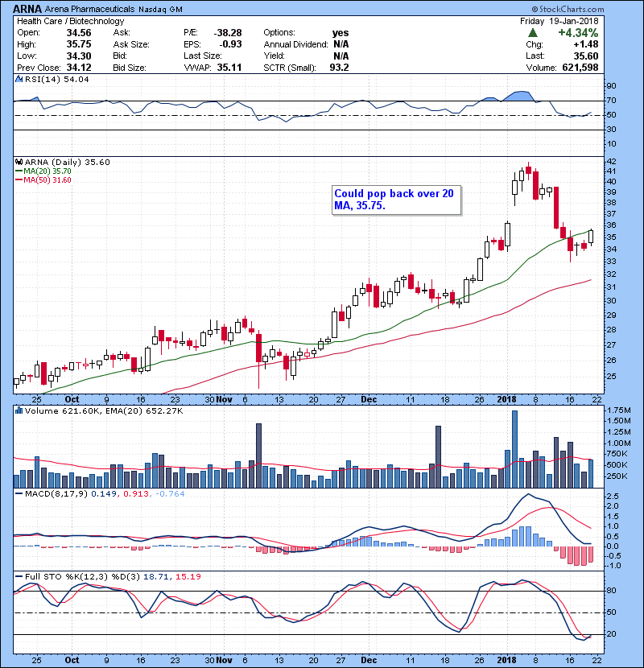
Task: Select the red MA(50) legend line marker
Action: [19, 180]
